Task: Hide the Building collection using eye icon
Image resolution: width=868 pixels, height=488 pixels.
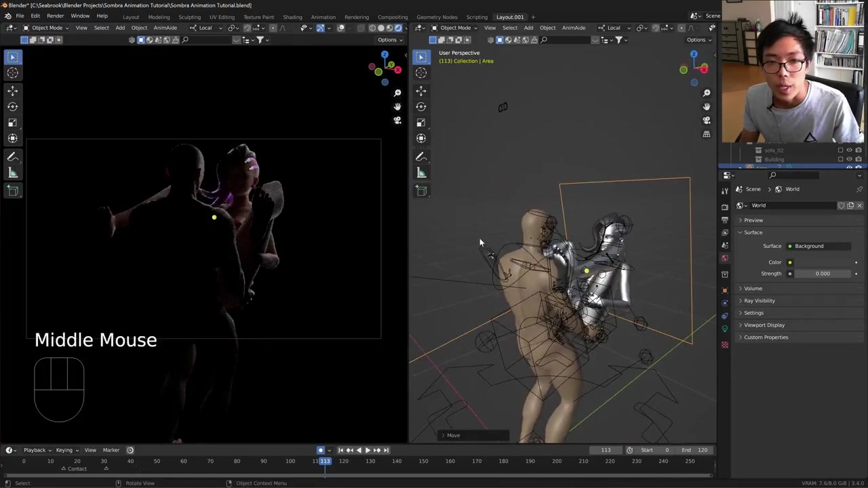Action: coord(849,159)
